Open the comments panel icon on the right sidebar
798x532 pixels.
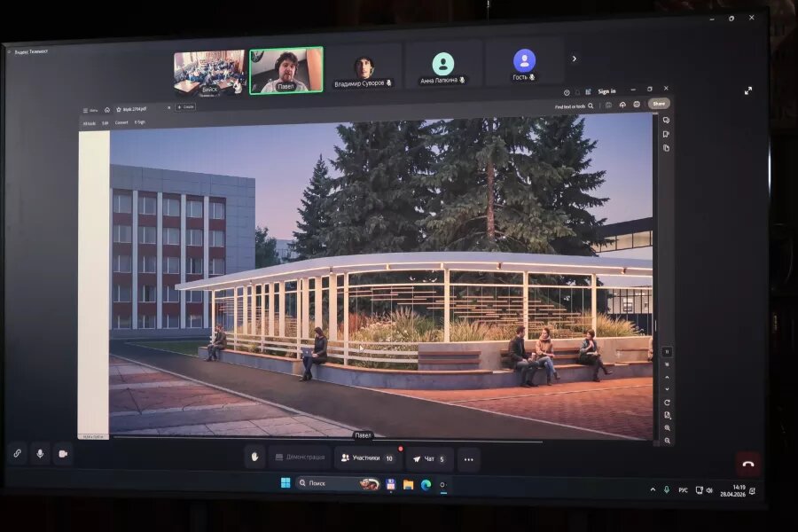tap(666, 121)
